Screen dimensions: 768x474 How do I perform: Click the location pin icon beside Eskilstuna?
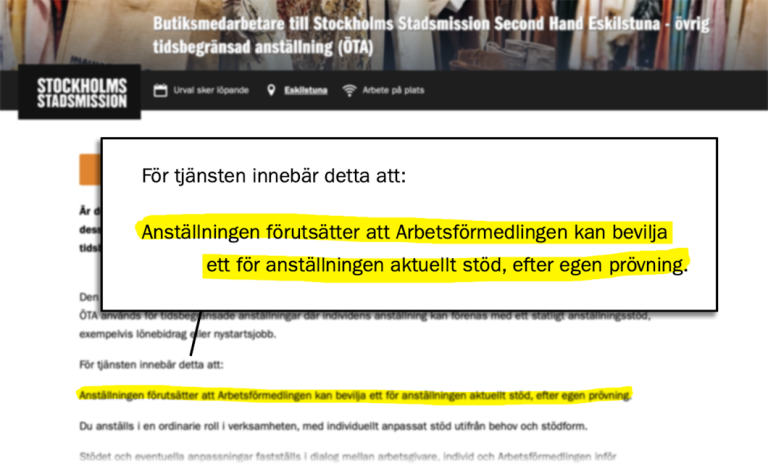pos(271,90)
